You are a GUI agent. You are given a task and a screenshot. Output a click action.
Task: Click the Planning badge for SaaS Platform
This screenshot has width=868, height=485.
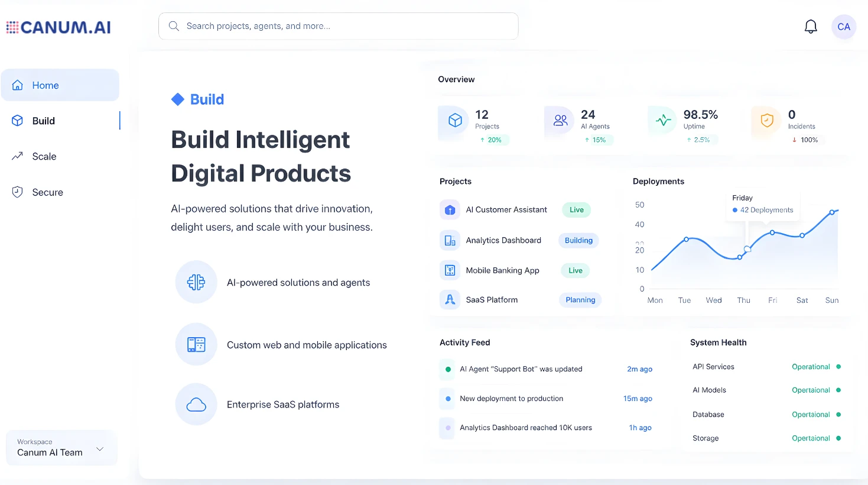click(580, 300)
